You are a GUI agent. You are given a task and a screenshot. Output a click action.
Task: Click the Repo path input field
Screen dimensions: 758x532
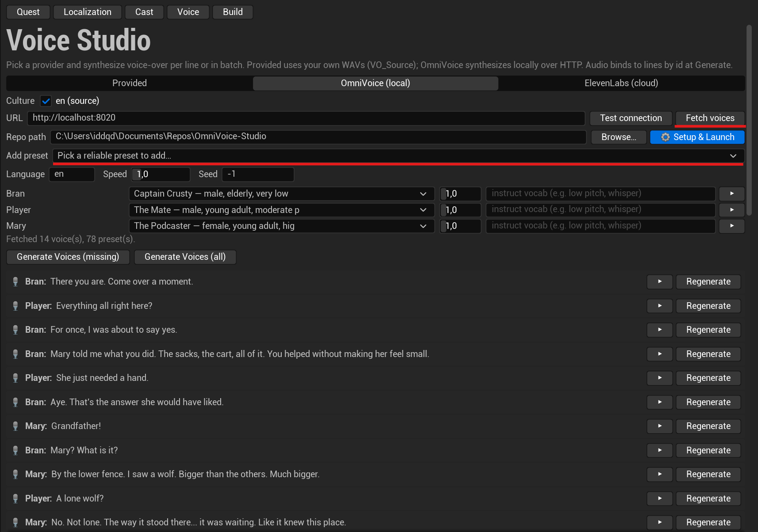(318, 137)
